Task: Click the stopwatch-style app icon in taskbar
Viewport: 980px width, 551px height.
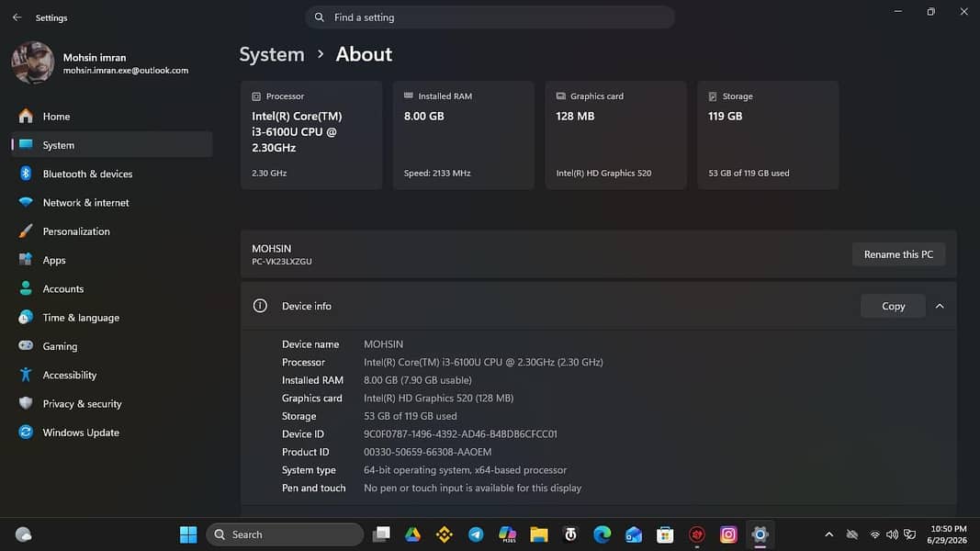Action: (x=570, y=534)
